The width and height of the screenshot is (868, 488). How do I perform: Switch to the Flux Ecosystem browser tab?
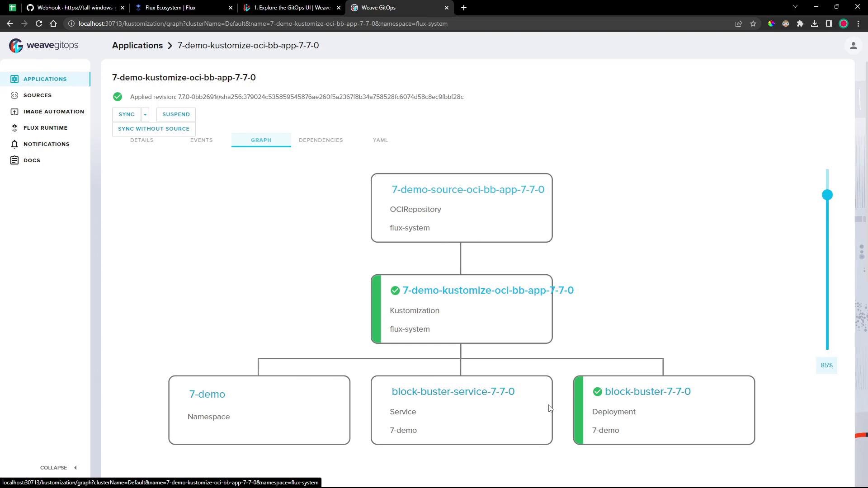click(x=183, y=8)
